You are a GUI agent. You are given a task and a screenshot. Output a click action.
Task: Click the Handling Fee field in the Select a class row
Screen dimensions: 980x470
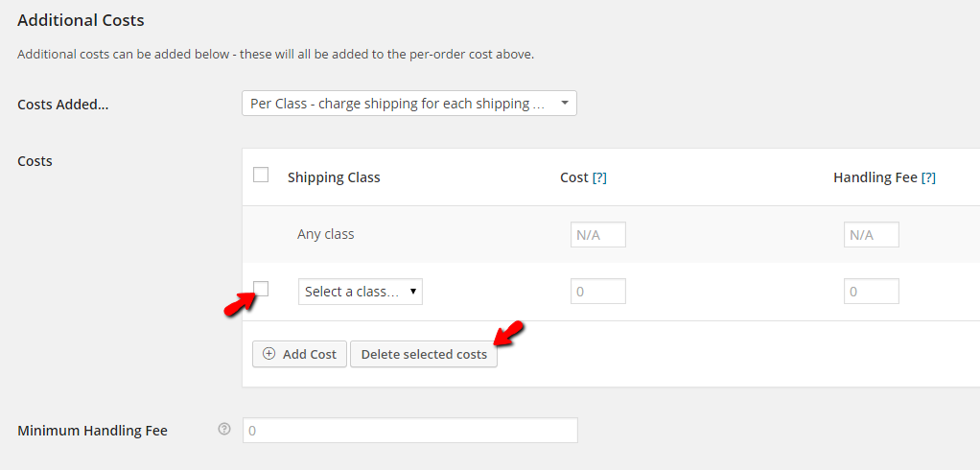(x=872, y=292)
